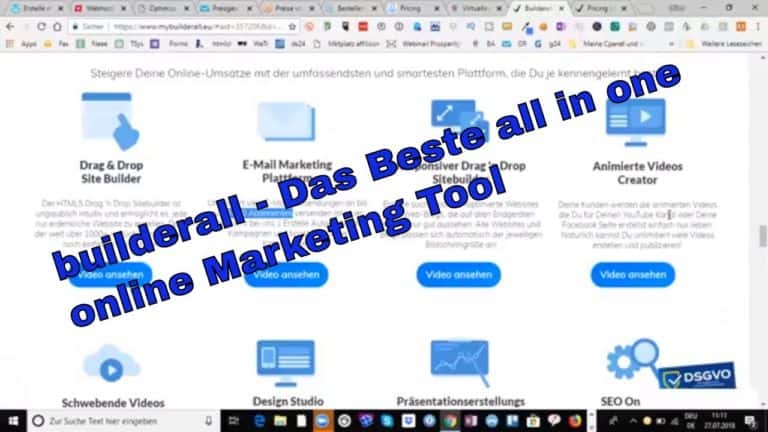The width and height of the screenshot is (768, 432).
Task: Reload the page with the refresh icon
Action: tap(41, 26)
